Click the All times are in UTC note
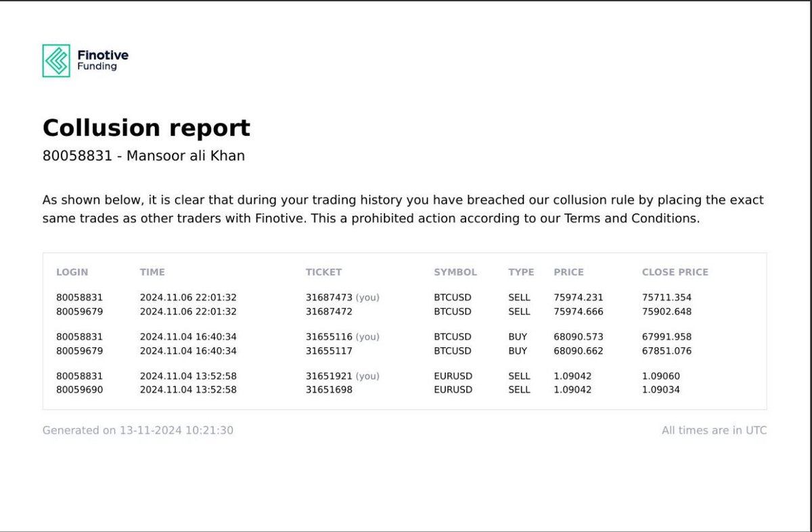The image size is (812, 532). 715,430
